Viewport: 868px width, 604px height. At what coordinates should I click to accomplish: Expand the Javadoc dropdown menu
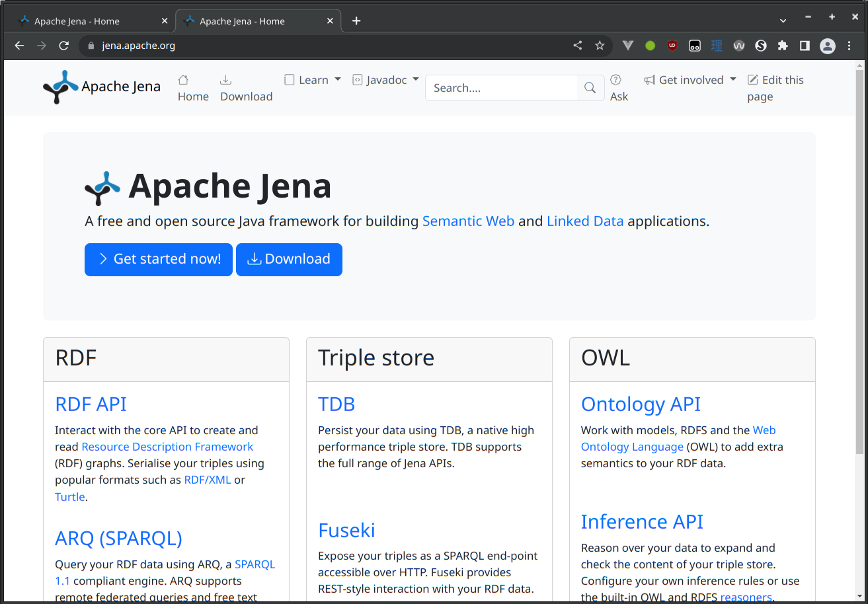tap(386, 80)
